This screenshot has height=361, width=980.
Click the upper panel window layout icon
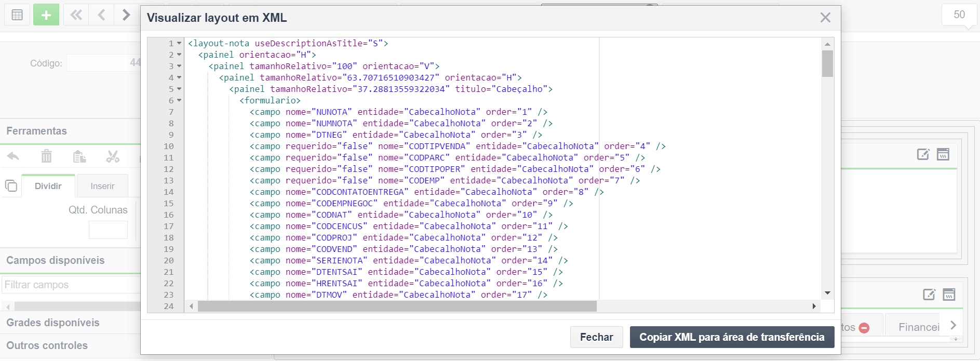[943, 154]
